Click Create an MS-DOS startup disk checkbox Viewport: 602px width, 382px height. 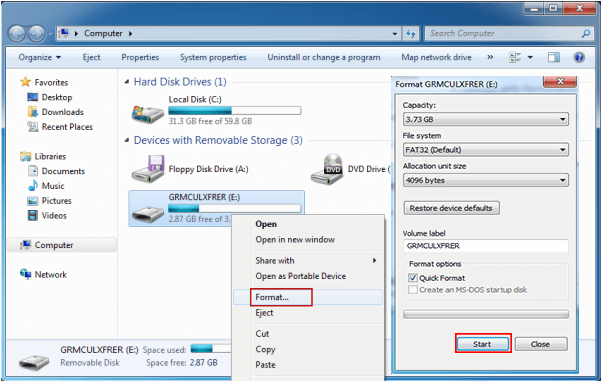point(413,290)
